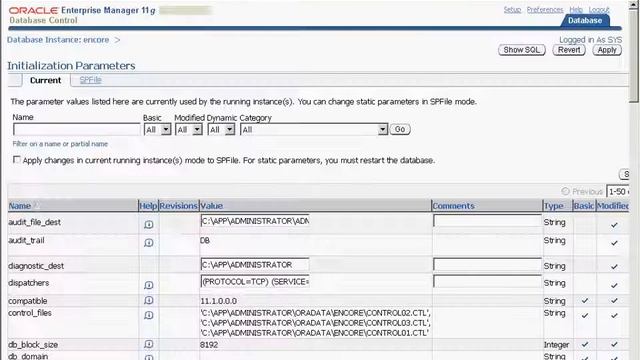640x360 pixels.
Task: Click the CONTROL03.CTL path line
Action: pos(315,323)
